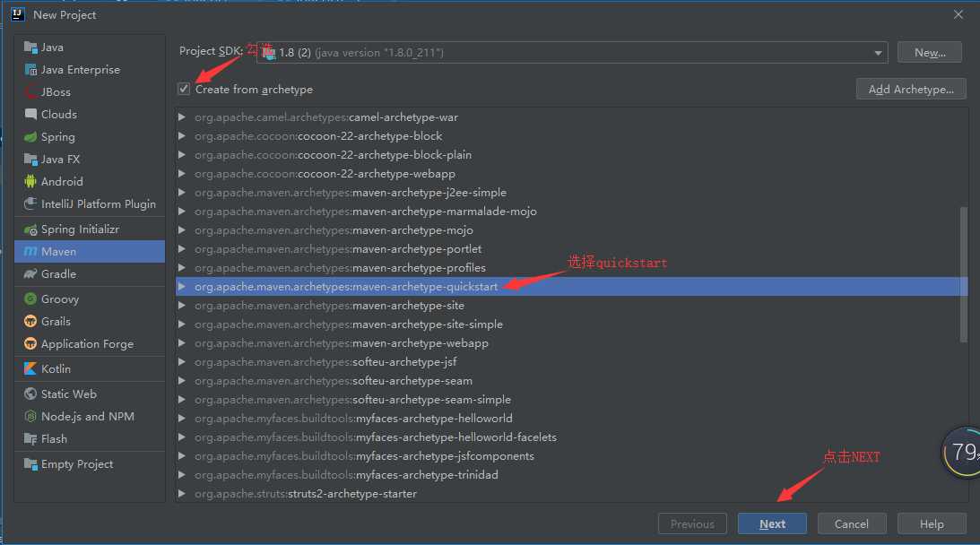Click the Android robot icon

pyautogui.click(x=30, y=182)
